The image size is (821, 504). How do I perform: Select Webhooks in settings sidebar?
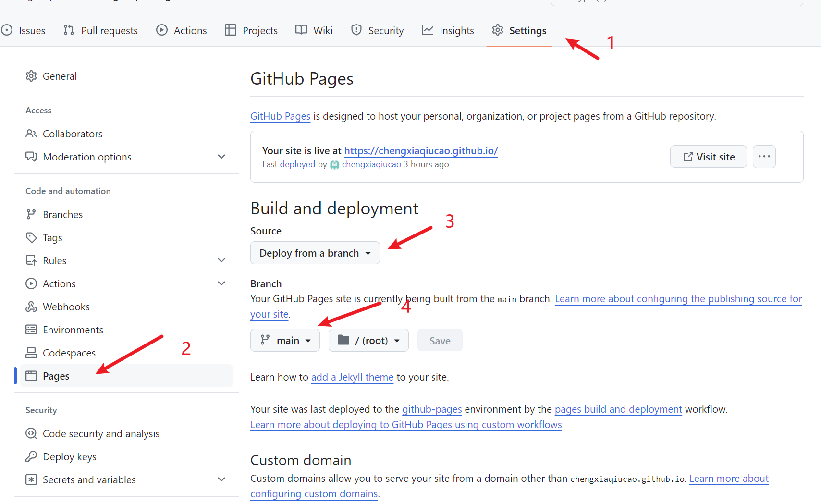click(126, 307)
